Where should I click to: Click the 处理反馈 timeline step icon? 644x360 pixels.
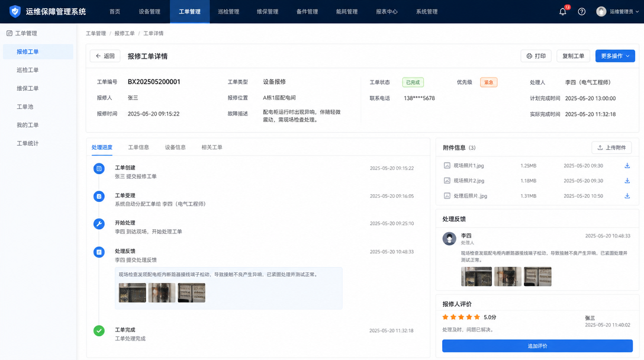[x=99, y=252]
